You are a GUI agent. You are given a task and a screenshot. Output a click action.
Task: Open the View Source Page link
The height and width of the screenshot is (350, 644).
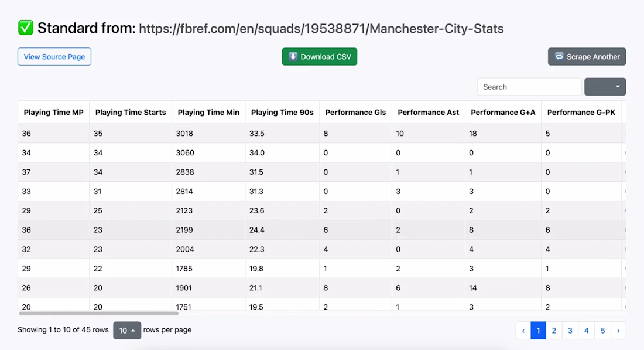coord(54,57)
